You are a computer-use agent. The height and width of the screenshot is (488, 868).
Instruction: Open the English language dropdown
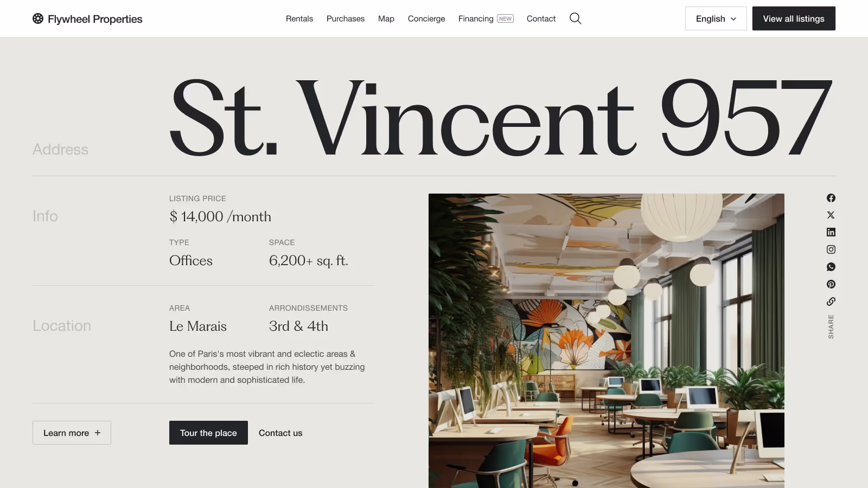tap(716, 18)
